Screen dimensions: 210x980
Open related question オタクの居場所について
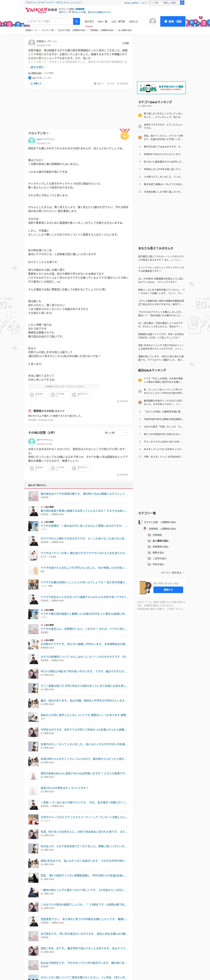(85, 656)
